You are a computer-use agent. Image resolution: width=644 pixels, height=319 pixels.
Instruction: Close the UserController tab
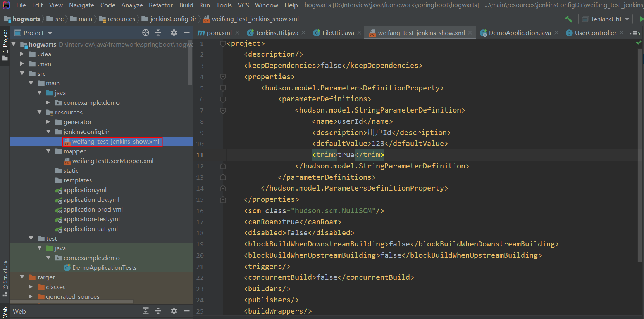point(622,33)
